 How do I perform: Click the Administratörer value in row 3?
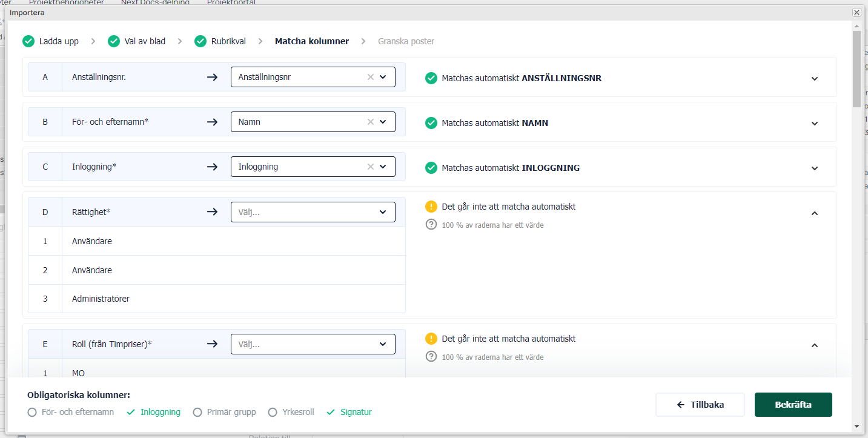tap(101, 299)
